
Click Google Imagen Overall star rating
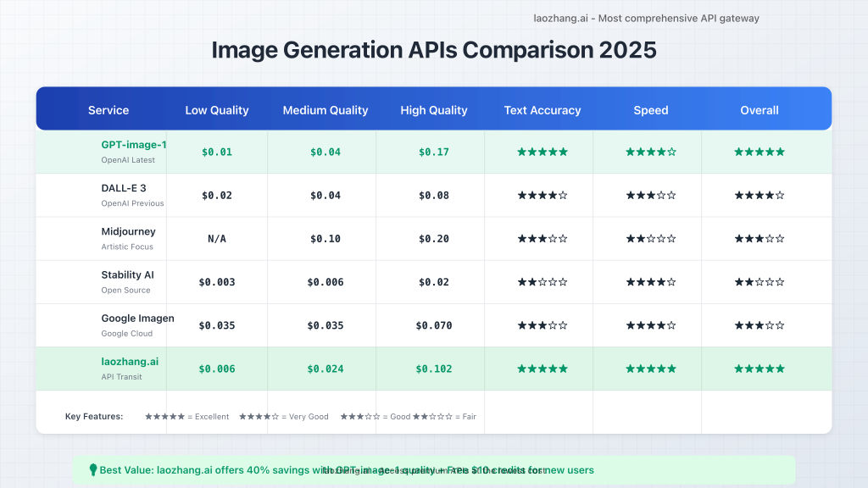click(759, 325)
